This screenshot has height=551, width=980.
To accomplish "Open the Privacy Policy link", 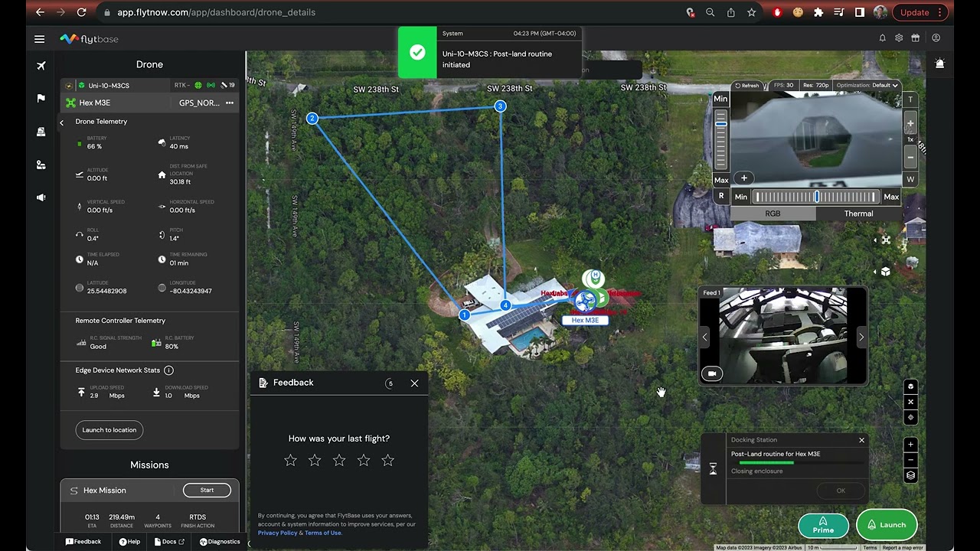I will [x=277, y=533].
